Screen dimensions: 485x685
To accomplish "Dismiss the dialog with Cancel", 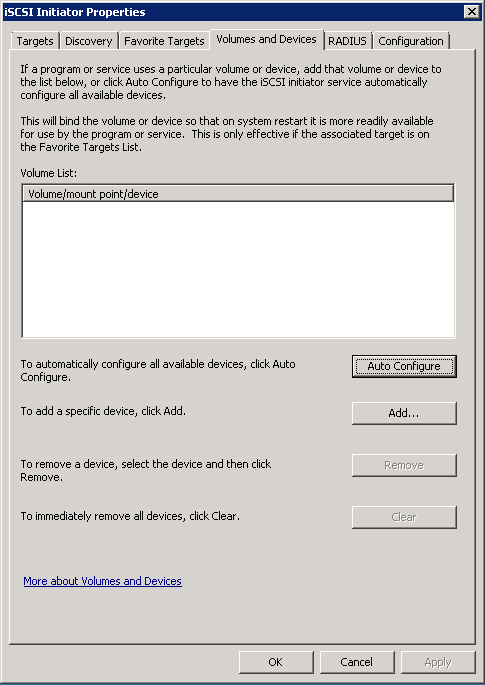I will pos(357,662).
